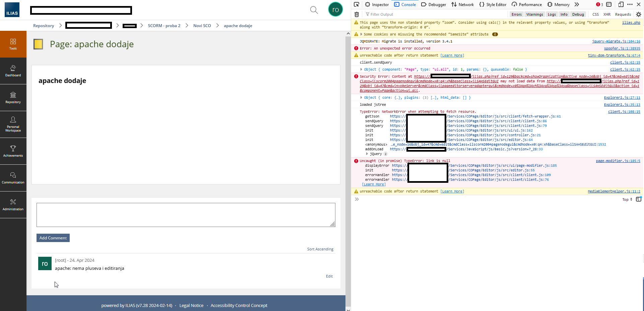
Task: Open Personal Workspace in the sidebar
Action: tap(13, 124)
